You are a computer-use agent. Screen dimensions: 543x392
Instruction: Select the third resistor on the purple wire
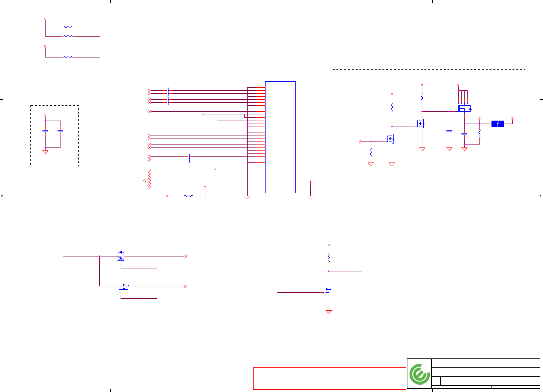point(68,57)
